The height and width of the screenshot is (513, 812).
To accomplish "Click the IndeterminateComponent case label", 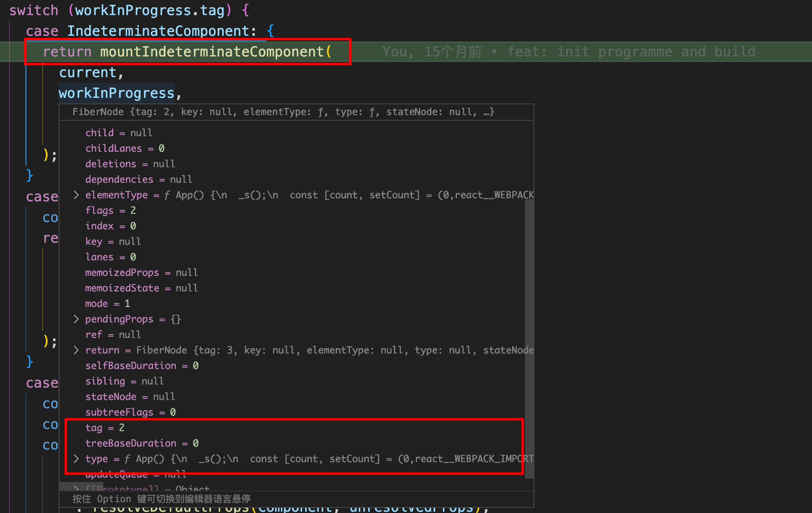I will (158, 31).
